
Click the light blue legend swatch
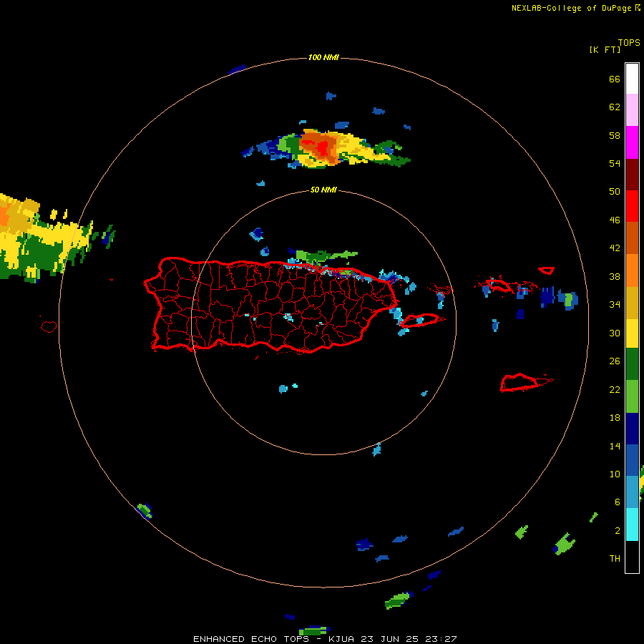point(632,492)
